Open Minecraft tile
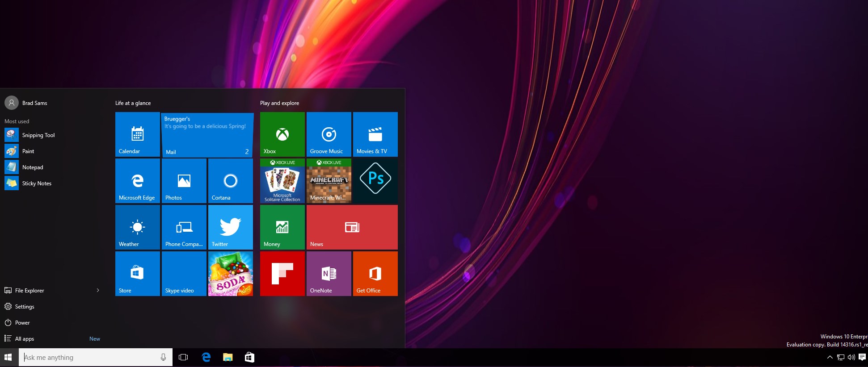This screenshot has width=868, height=367. click(x=329, y=181)
